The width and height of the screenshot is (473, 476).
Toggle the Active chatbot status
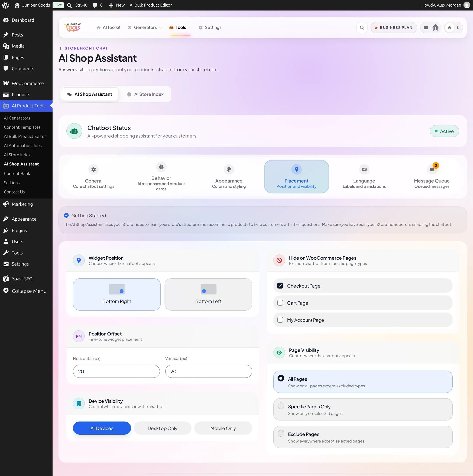click(444, 131)
